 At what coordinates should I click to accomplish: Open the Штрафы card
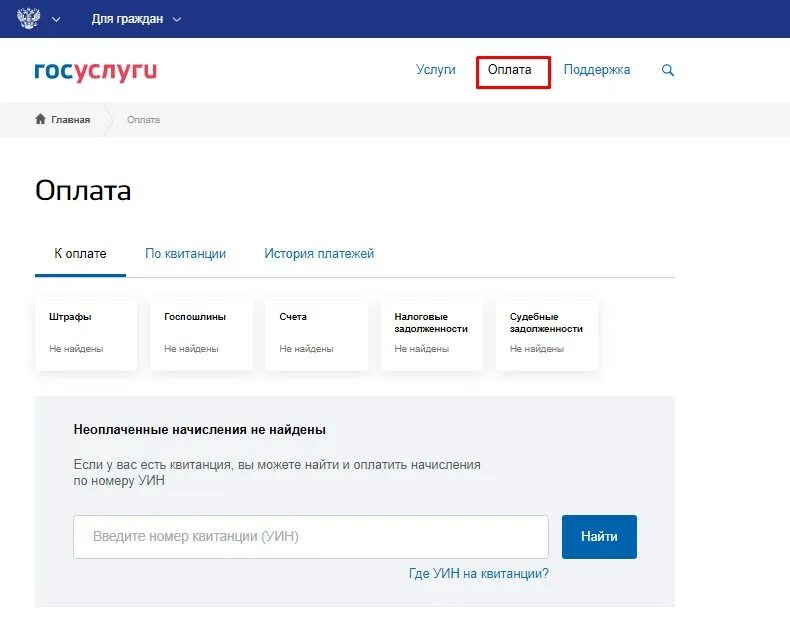(x=86, y=334)
